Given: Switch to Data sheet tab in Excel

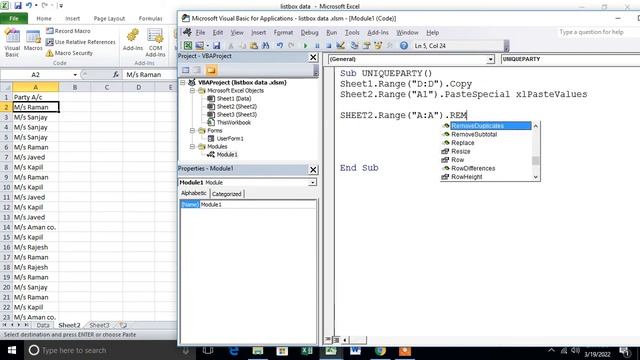Looking at the screenshot, I should coord(43,325).
